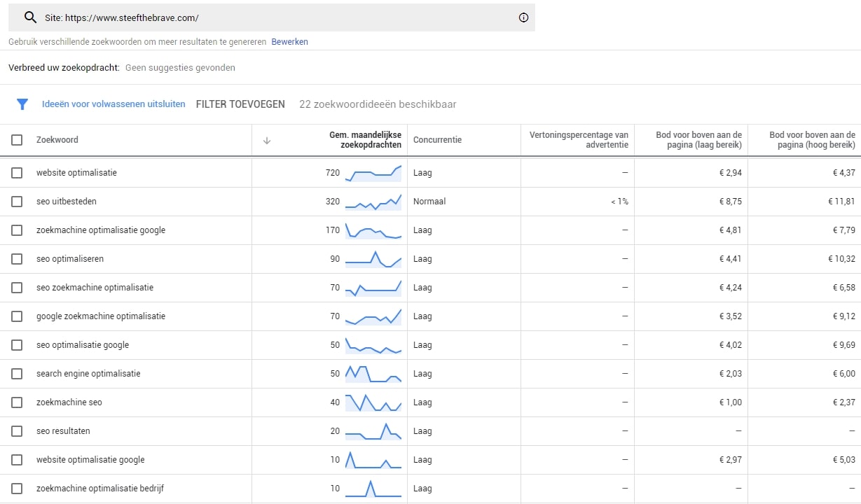Screen dimensions: 861x504
Task: Click trend sparkline for seo optimaliseren
Action: [x=373, y=259]
